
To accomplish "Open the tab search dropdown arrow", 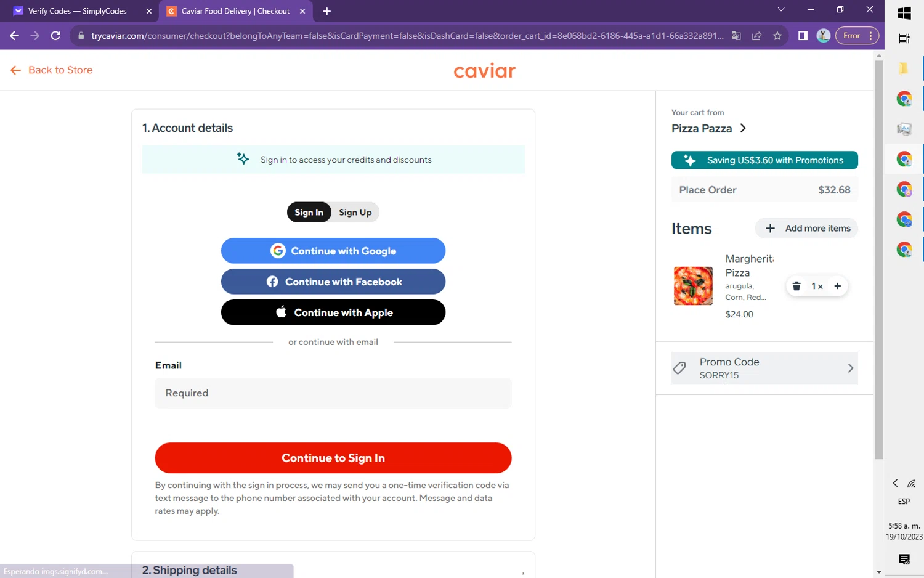I will (781, 10).
